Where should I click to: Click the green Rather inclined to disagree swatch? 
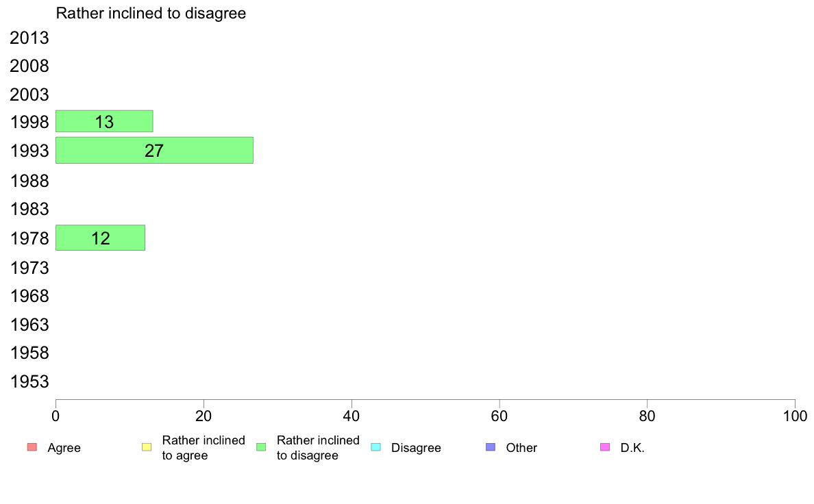pyautogui.click(x=262, y=447)
